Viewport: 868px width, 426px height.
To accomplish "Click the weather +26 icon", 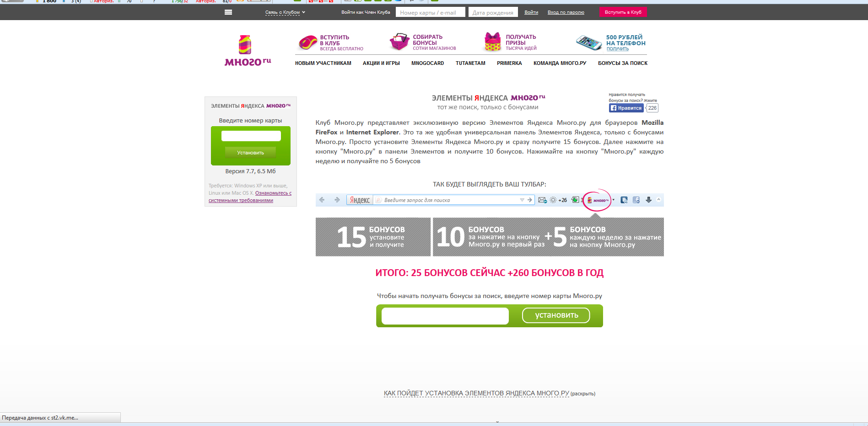I will 558,200.
